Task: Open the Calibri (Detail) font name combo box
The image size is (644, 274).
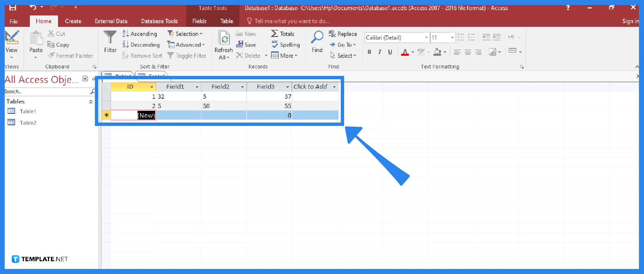Action: tap(397, 38)
